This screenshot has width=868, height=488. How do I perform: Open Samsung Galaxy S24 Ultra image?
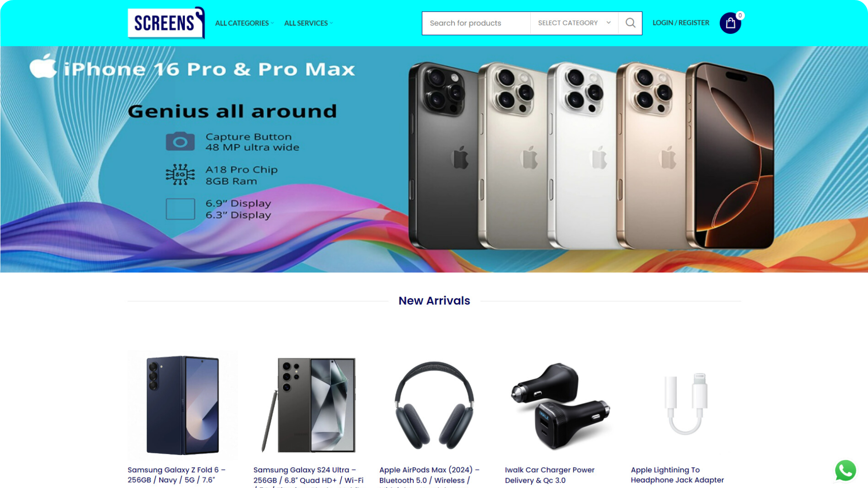pos(308,405)
